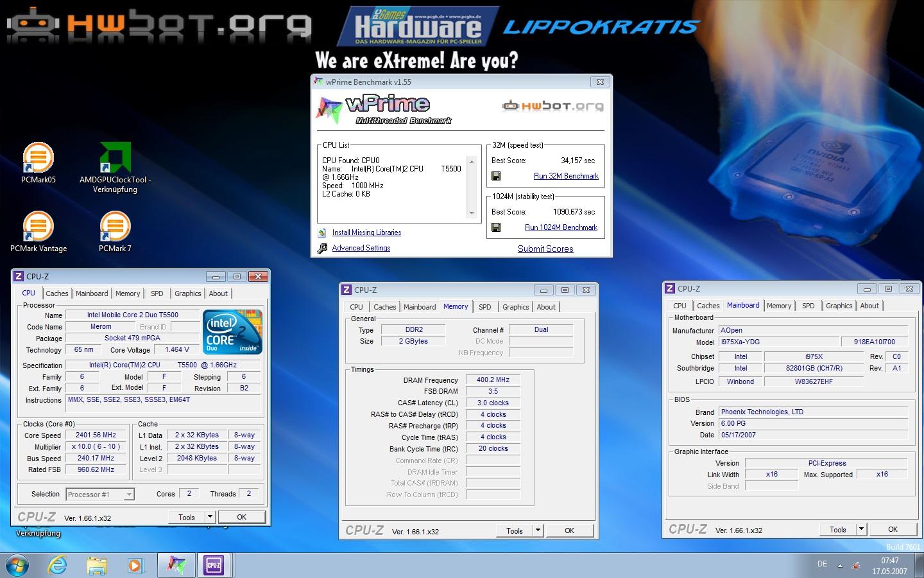Click OK in the CPU-Z CPU window
Viewport: 924px width, 578px height.
[x=241, y=517]
